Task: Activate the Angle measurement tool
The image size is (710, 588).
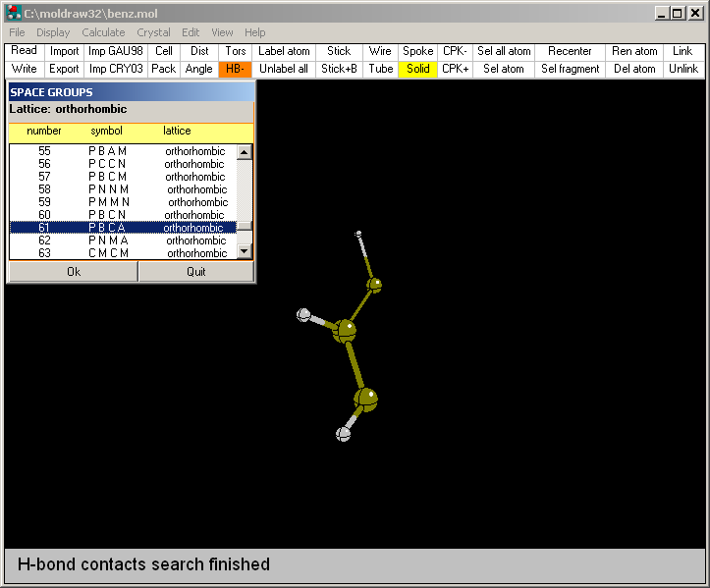Action: 199,69
